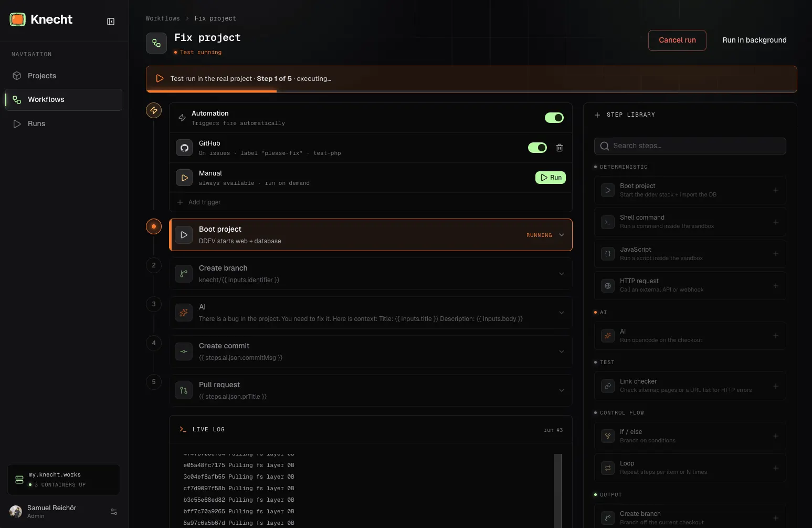The width and height of the screenshot is (812, 528).
Task: Click Workflows breadcrumb link
Action: coord(163,18)
